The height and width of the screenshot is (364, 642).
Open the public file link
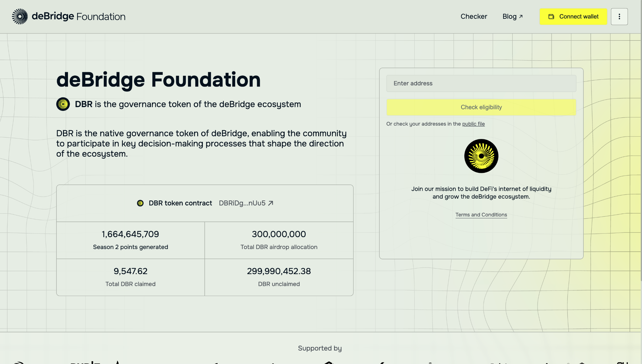point(473,124)
